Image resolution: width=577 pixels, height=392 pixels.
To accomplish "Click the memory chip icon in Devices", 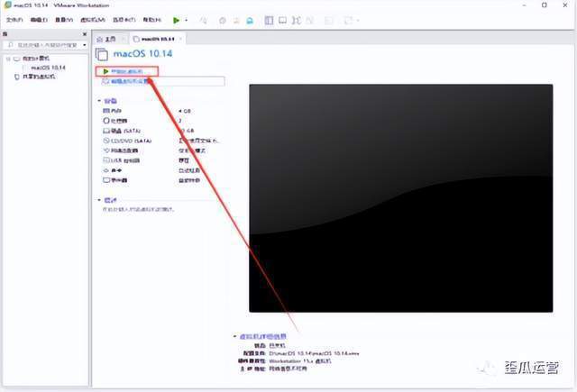I will pos(106,111).
